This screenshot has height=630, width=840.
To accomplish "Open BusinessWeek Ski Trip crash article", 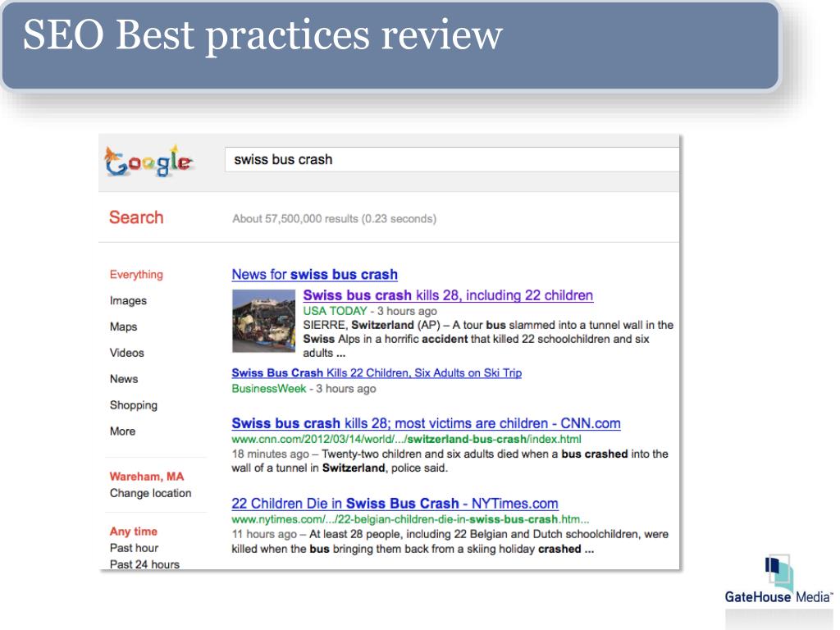I will (377, 373).
